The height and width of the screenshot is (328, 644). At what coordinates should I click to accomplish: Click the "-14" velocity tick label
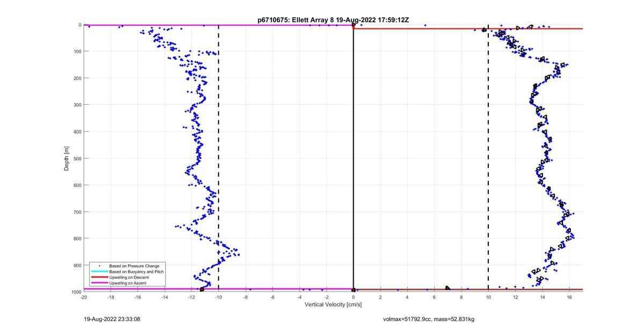click(x=164, y=297)
